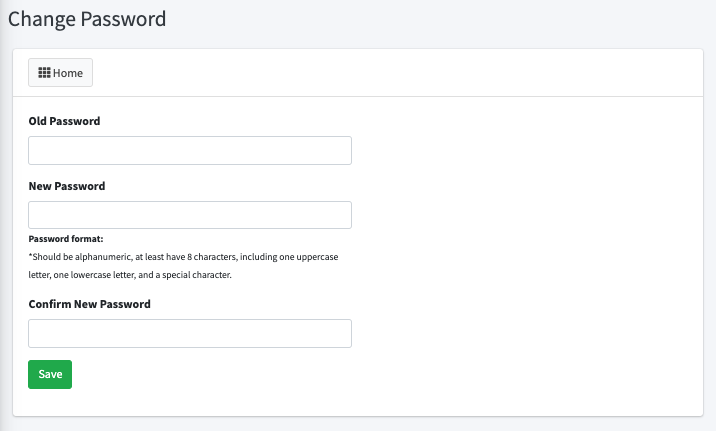Screen dimensions: 716x431
Task: Click empty card header area right of Home
Action: (x=397, y=73)
